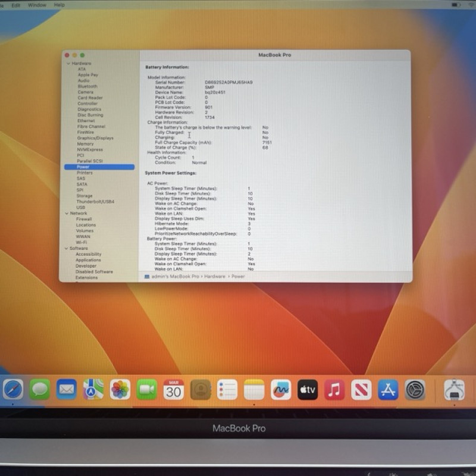Collapse the Hardware section

68,64
